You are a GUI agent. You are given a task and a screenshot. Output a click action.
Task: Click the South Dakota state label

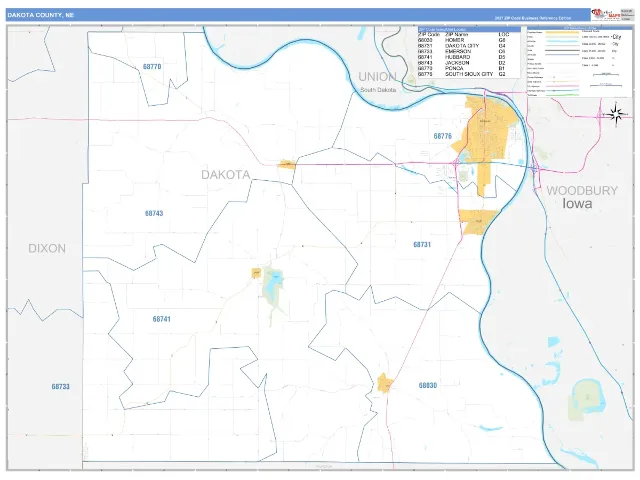click(378, 89)
